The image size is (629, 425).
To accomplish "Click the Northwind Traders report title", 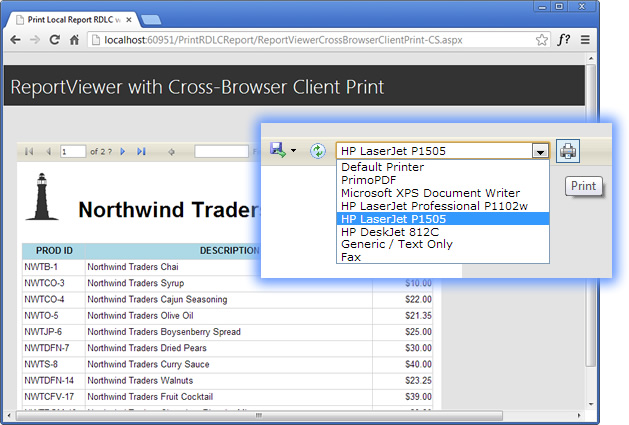I will [x=169, y=209].
